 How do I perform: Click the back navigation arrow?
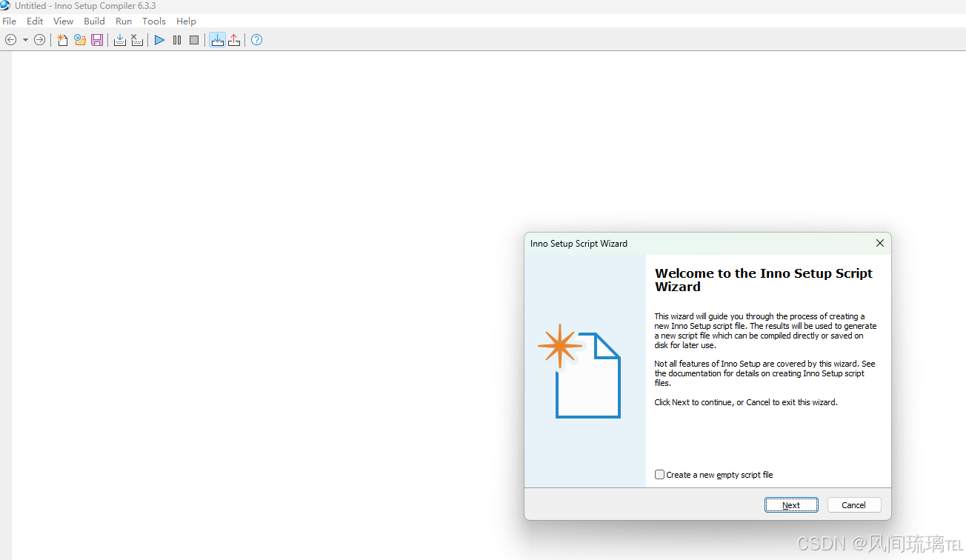tap(10, 40)
